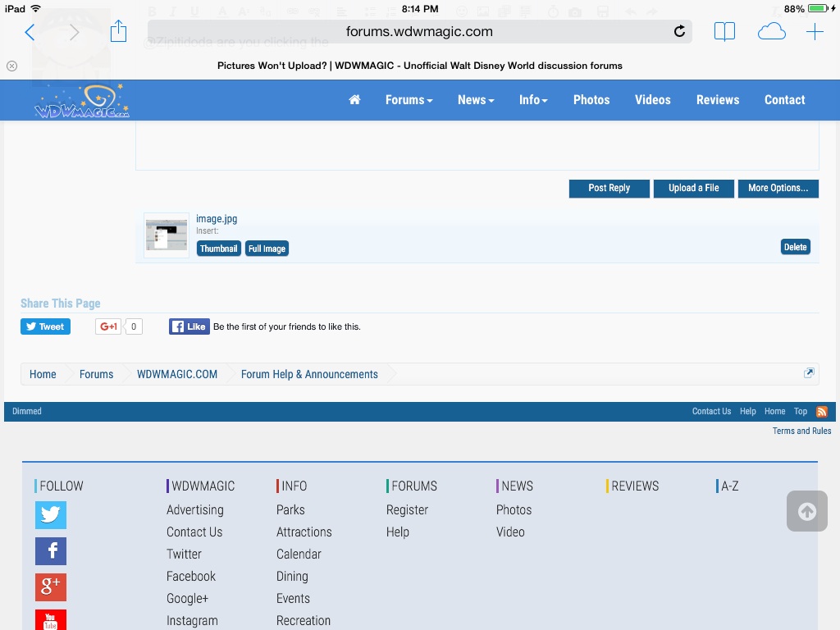Image resolution: width=840 pixels, height=630 pixels.
Task: Tap the scroll-to-top arrow button
Action: coord(806,511)
